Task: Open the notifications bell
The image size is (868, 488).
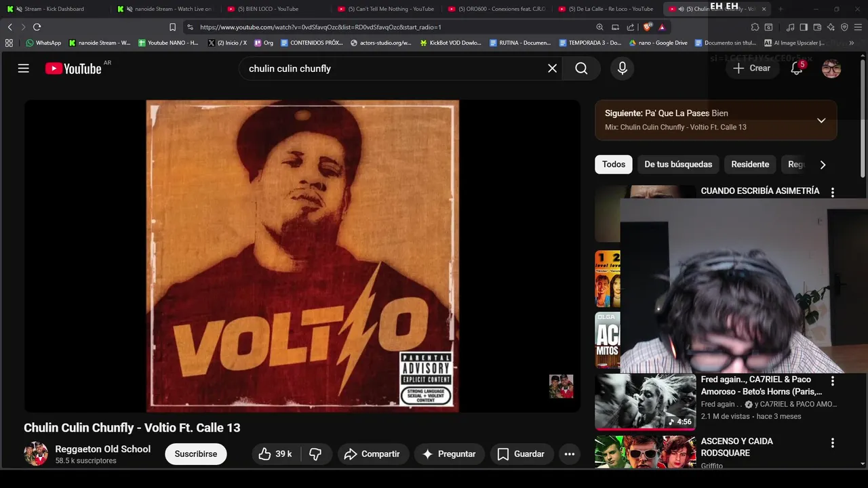Action: tap(797, 68)
